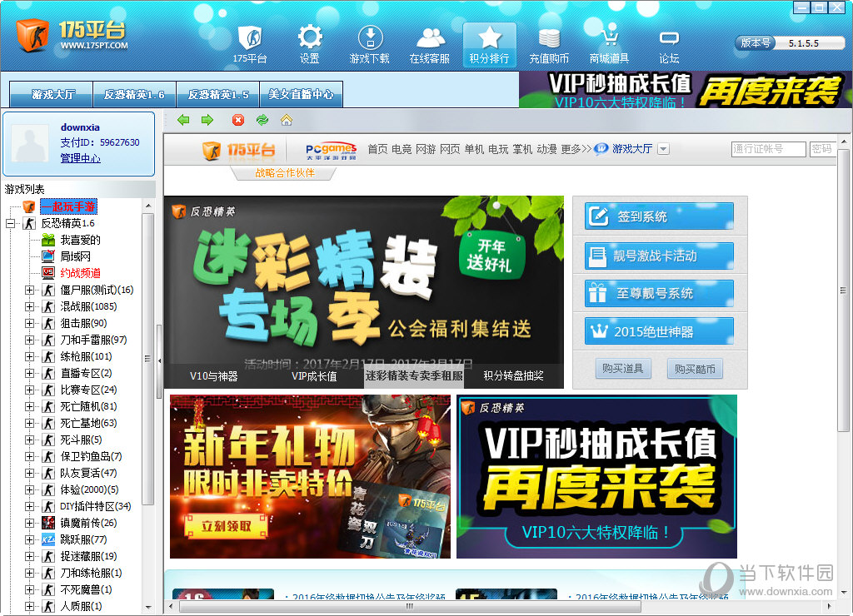
Task: Select the 捉迷藏服(19) tree item
Action: click(88, 556)
